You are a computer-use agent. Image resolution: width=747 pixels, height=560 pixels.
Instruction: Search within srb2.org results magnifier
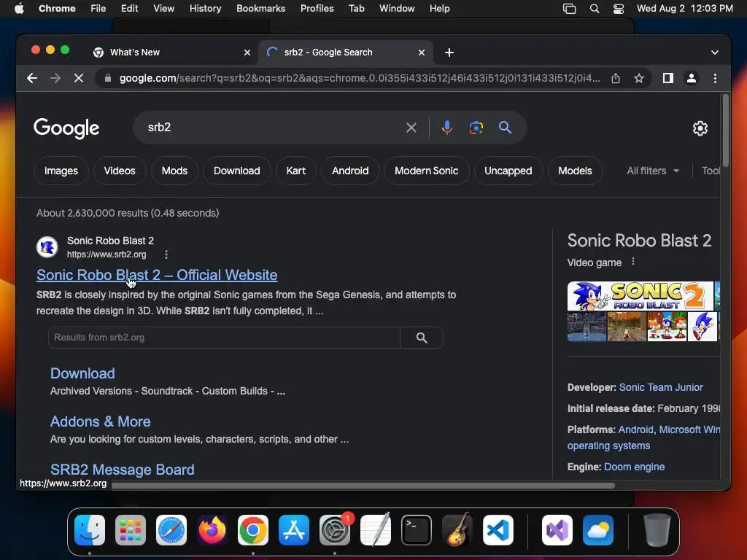tap(422, 338)
